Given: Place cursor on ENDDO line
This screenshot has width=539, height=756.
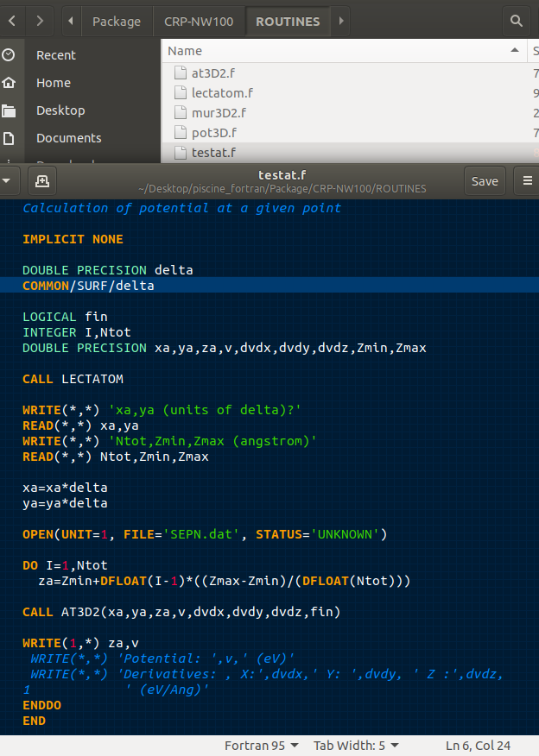Looking at the screenshot, I should click(42, 705).
